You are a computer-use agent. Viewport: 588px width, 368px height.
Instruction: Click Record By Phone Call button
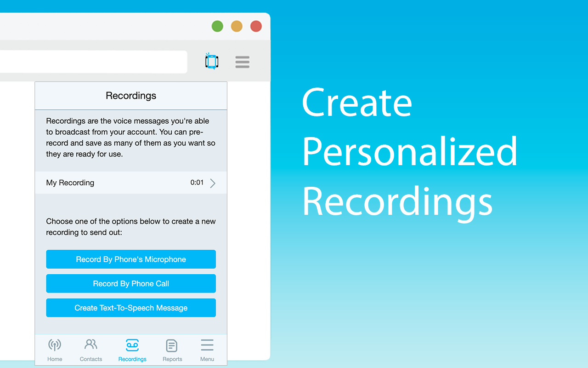click(x=131, y=283)
